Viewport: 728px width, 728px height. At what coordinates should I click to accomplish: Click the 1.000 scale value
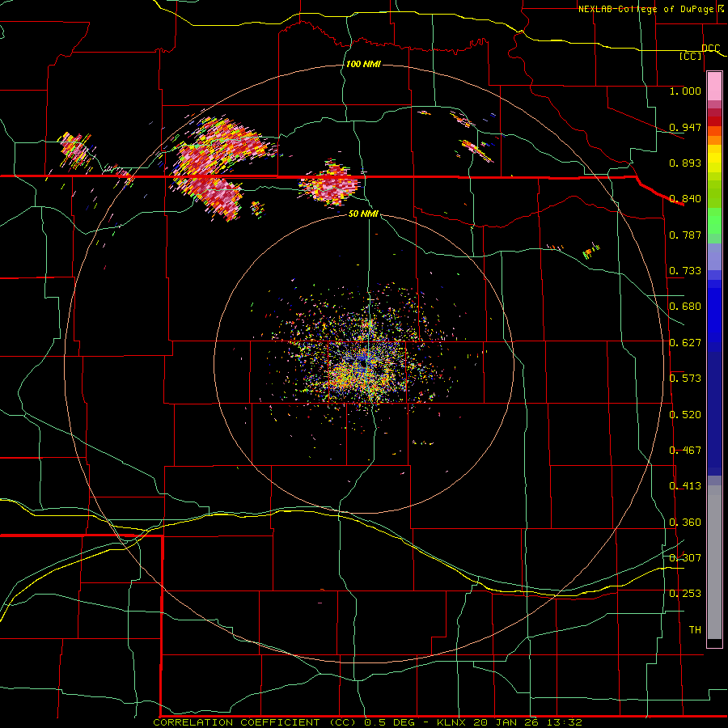tap(685, 91)
